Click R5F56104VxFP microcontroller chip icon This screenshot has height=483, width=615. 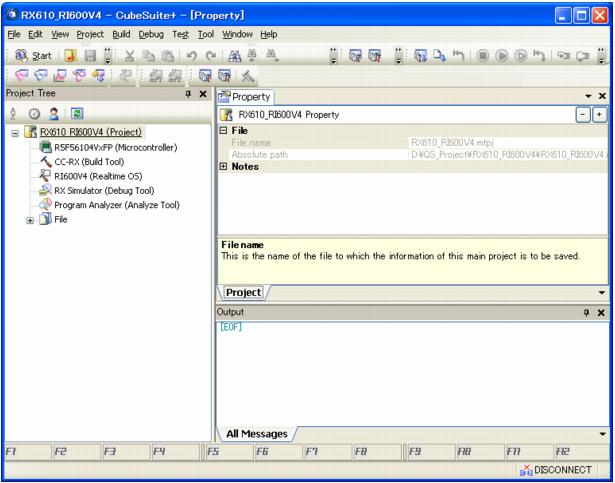45,147
